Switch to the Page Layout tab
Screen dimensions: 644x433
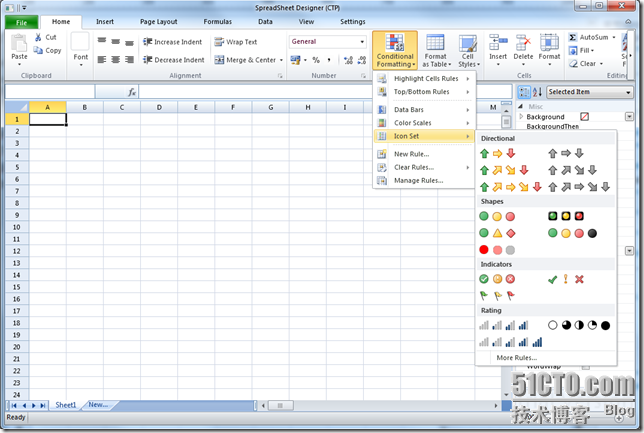[159, 21]
